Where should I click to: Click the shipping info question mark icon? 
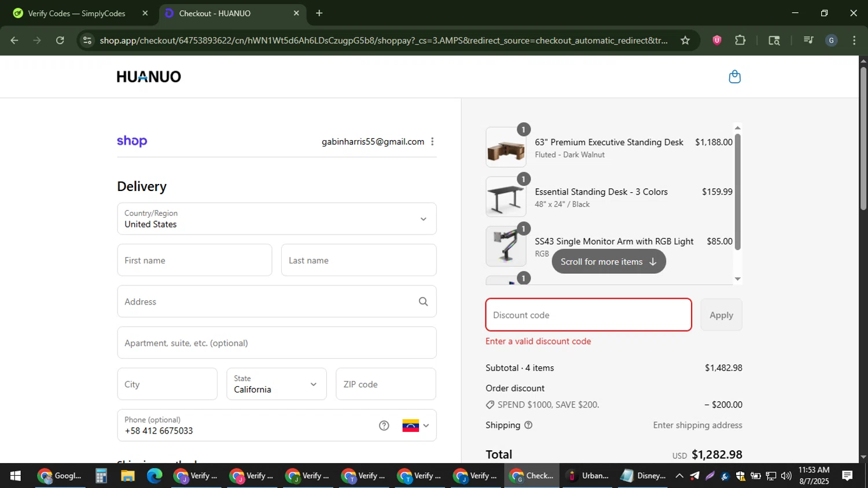pos(528,425)
